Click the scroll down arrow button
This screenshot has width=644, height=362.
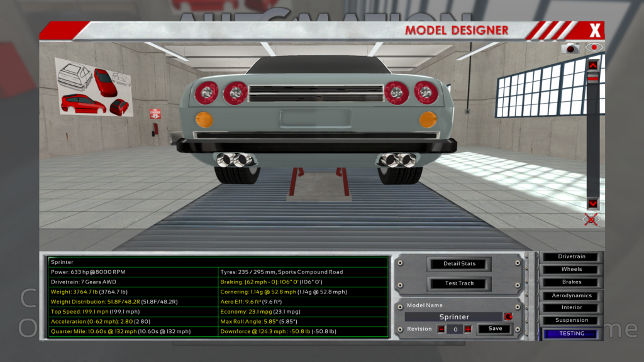592,204
